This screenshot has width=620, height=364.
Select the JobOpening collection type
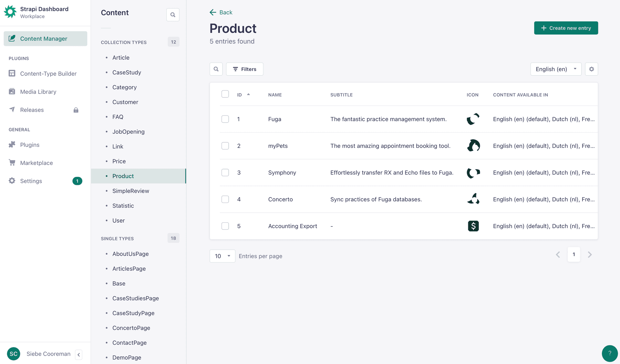pyautogui.click(x=129, y=132)
